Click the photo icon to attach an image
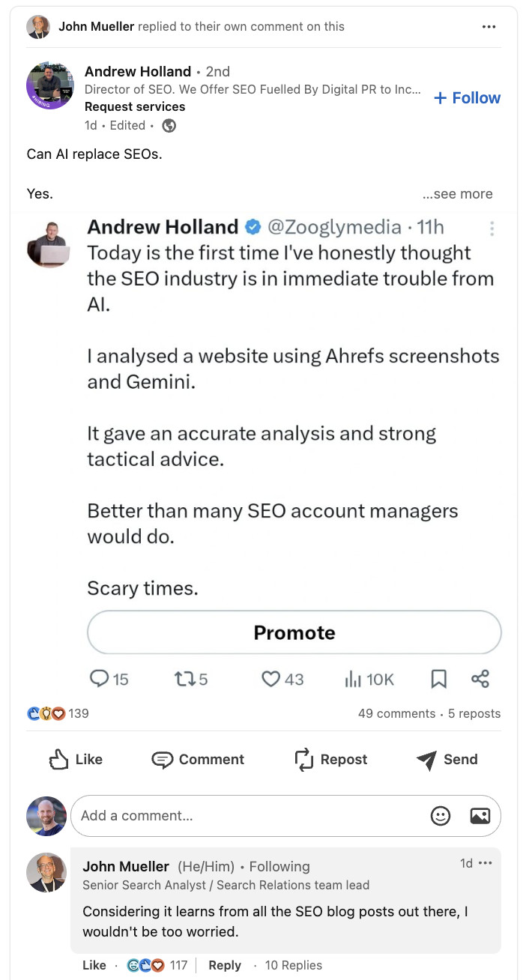Image resolution: width=526 pixels, height=980 pixels. pyautogui.click(x=480, y=816)
